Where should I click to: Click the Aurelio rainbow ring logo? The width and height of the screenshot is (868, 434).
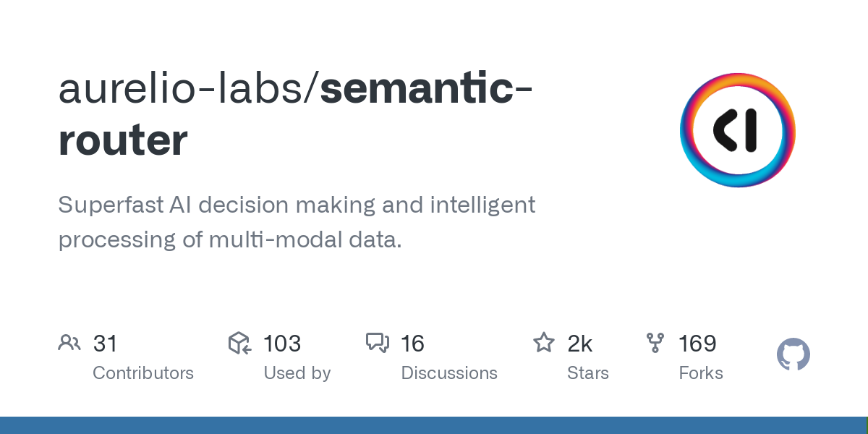click(737, 130)
